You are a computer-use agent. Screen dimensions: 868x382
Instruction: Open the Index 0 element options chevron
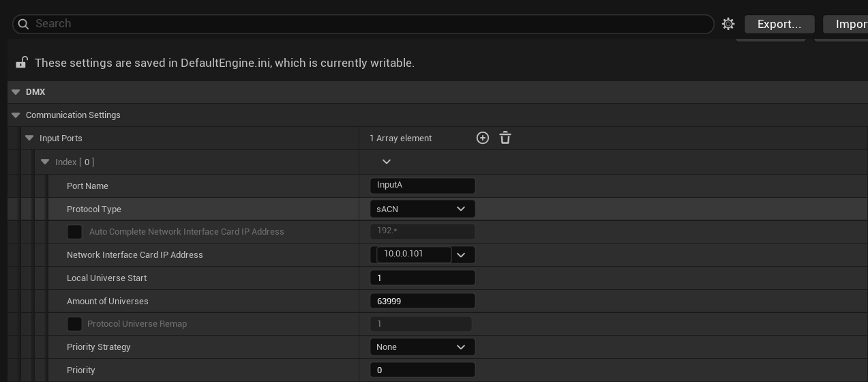pos(387,162)
